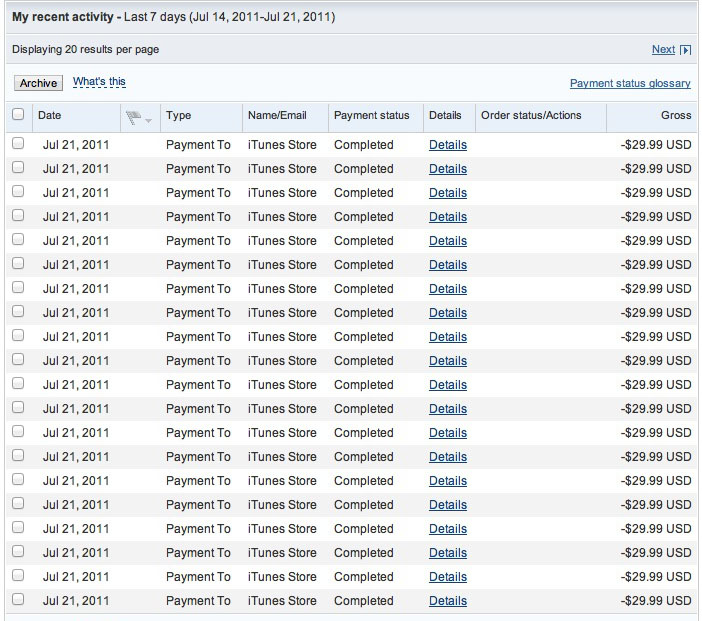Click the -$29.99 USD amount in first row

click(656, 145)
